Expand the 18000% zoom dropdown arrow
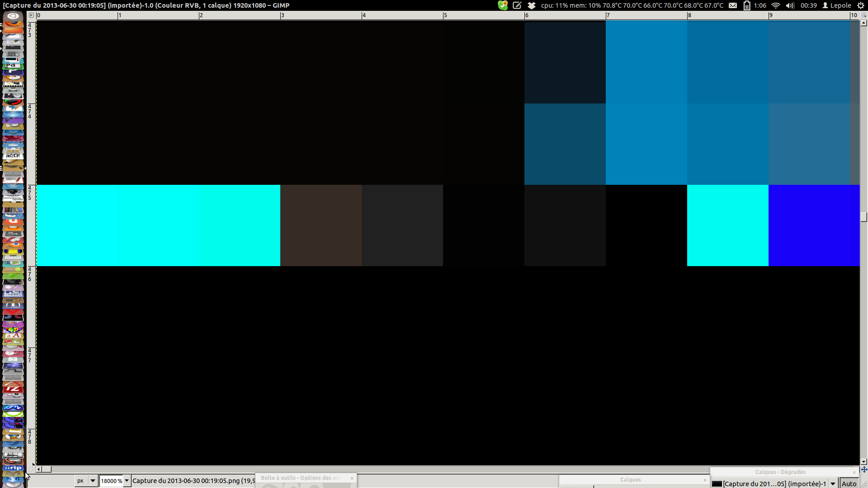Screen dimensions: 868x488 [127, 481]
